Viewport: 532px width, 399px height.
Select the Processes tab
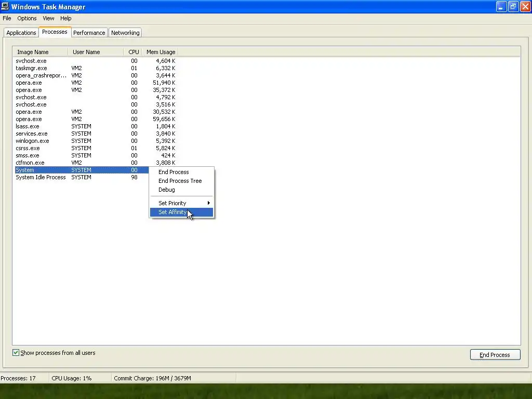click(55, 32)
